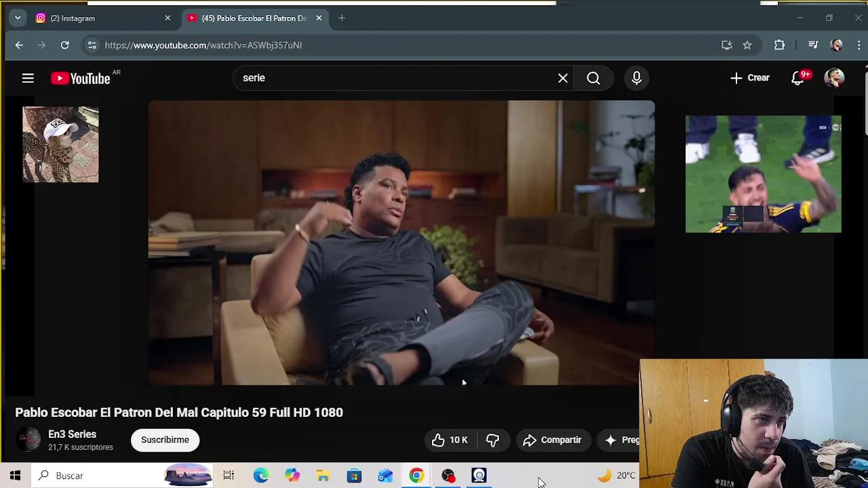The width and height of the screenshot is (868, 488).
Task: Subscribe with the Suscribirme button
Action: (165, 440)
